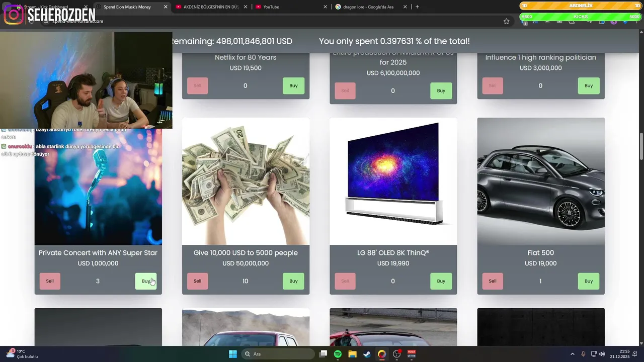The height and width of the screenshot is (362, 644).
Task: Buy another Fiat 500
Action: [x=589, y=281]
